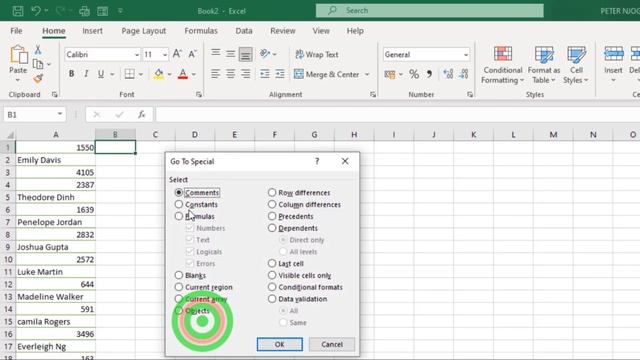Open Conditional Formatting menu

[x=502, y=65]
